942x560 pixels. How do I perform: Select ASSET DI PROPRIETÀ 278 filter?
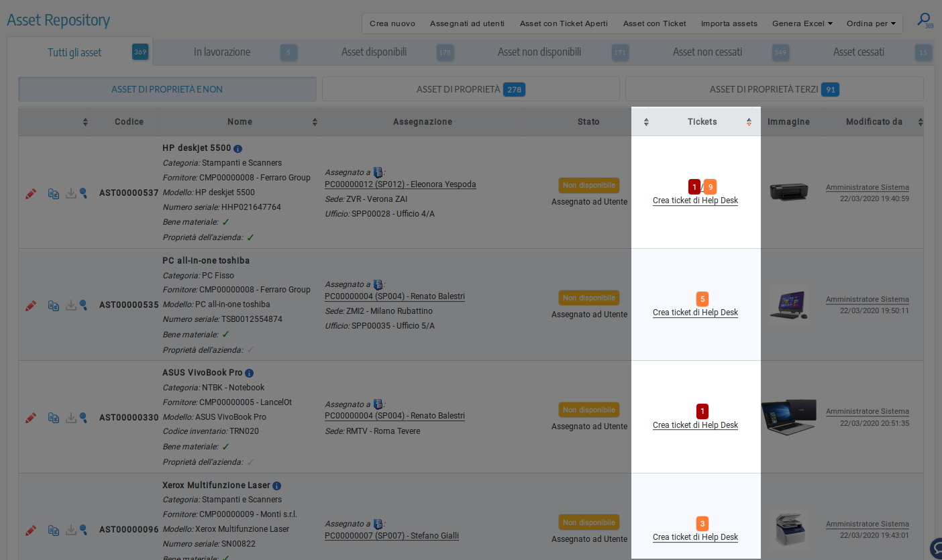pyautogui.click(x=471, y=89)
